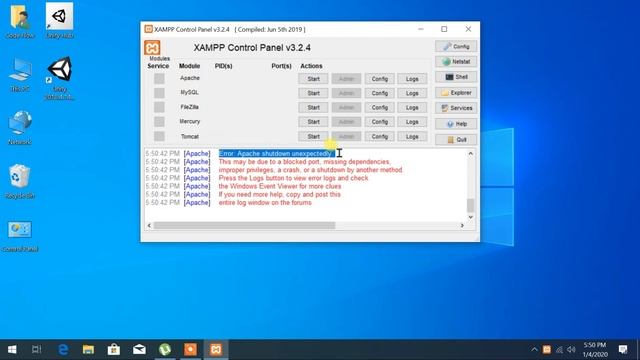Open XAMPP Help

click(456, 124)
